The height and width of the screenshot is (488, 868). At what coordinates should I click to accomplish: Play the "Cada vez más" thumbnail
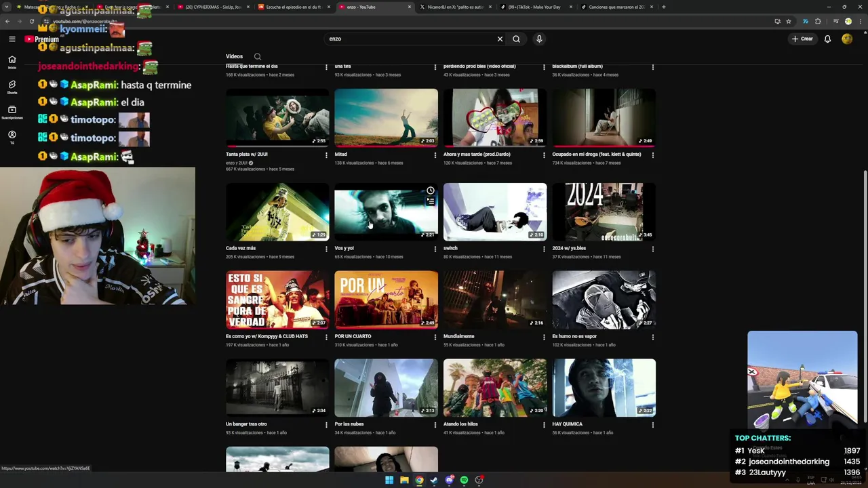pos(277,211)
